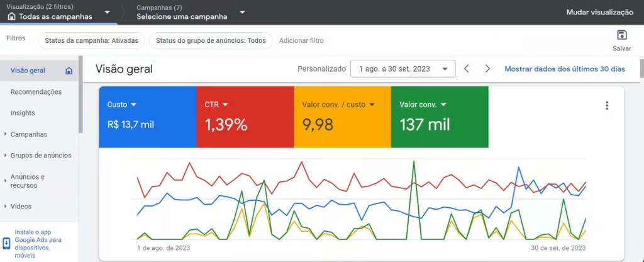
Task: Click Adicionar filtro field
Action: coord(301,41)
